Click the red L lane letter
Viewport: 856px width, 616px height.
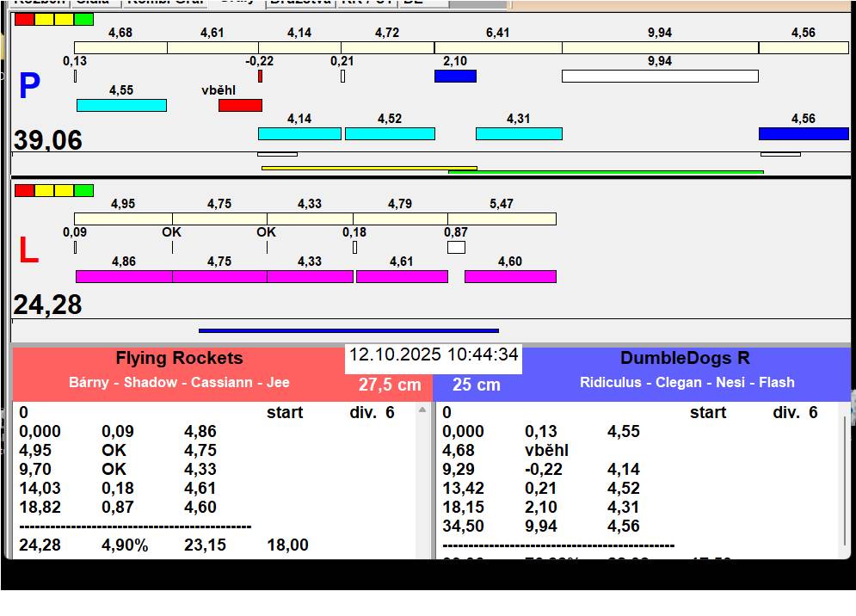tap(28, 251)
